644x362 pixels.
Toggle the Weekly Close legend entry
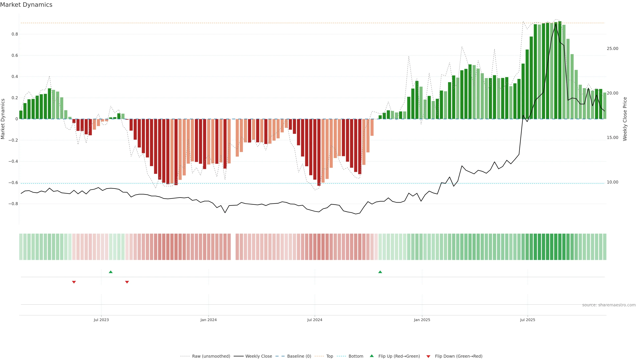click(x=258, y=356)
